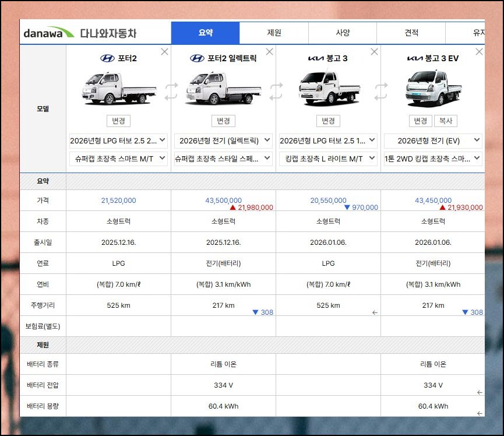This screenshot has height=436, width=504.
Task: Click the 포터2 release date 2025.12.16.
Action: (119, 242)
